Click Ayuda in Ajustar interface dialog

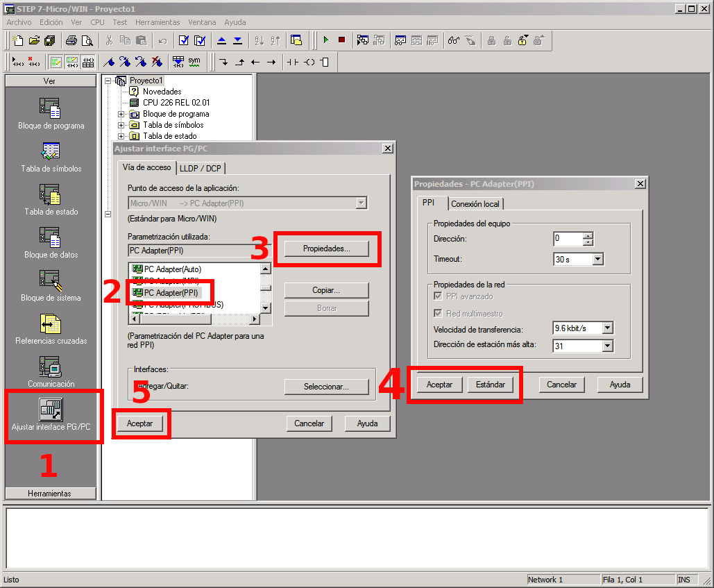pyautogui.click(x=368, y=423)
